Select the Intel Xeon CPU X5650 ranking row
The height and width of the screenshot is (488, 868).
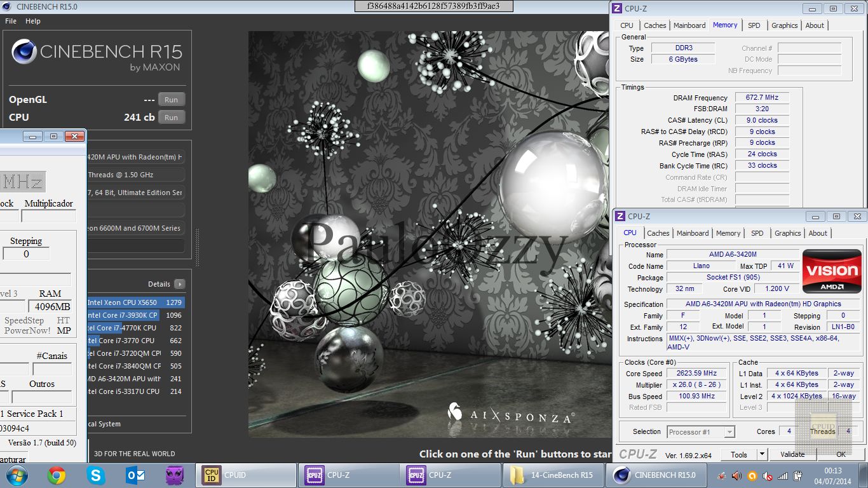click(x=136, y=302)
